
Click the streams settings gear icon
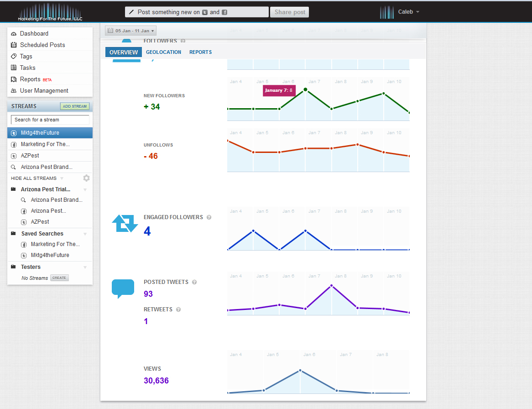tap(86, 178)
